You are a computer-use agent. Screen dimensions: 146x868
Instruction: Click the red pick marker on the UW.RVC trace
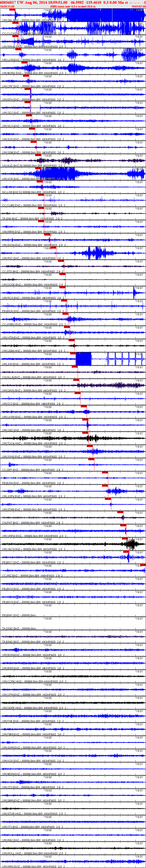[53, 247]
